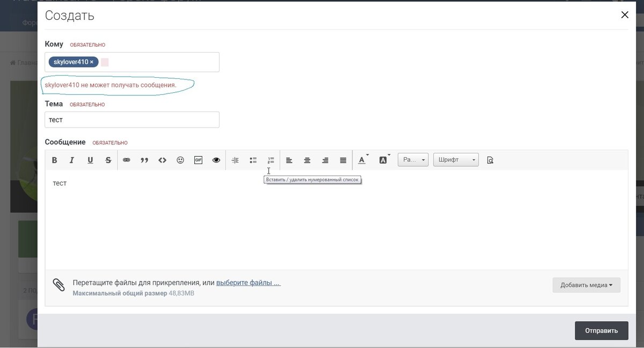Click the Отправить button

[x=602, y=331]
